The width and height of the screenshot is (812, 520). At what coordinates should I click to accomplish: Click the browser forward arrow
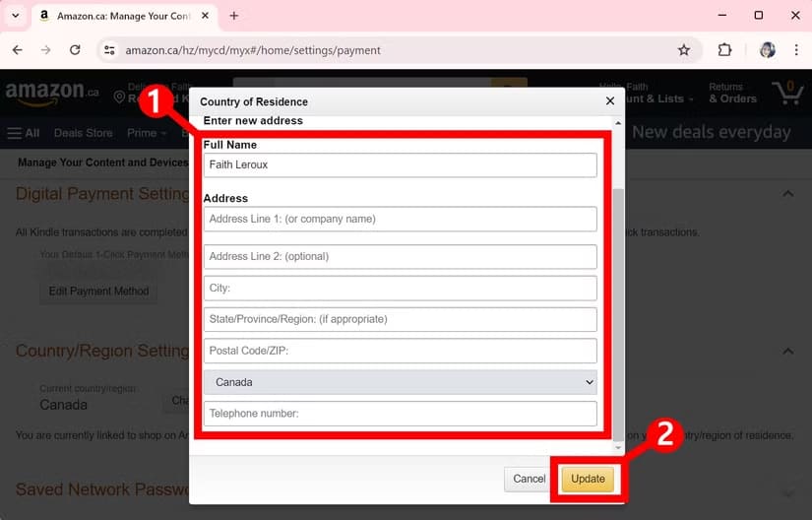pos(46,50)
